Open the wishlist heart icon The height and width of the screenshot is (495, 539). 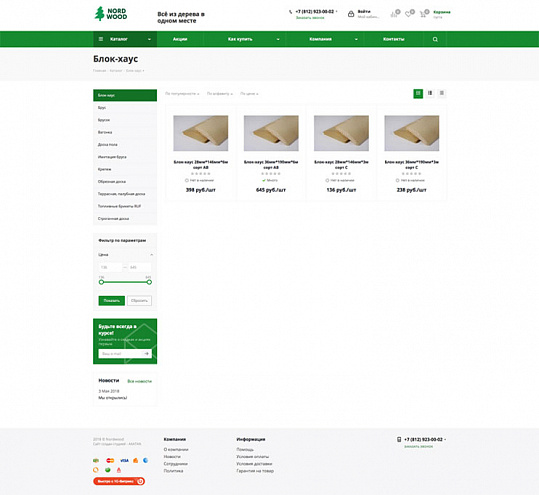409,14
